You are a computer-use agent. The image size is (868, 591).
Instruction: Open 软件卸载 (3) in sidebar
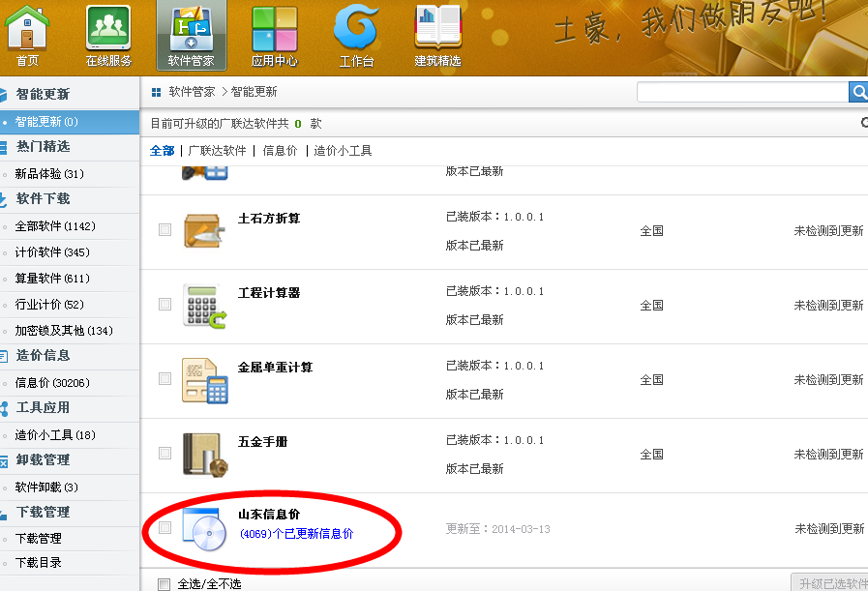70,488
